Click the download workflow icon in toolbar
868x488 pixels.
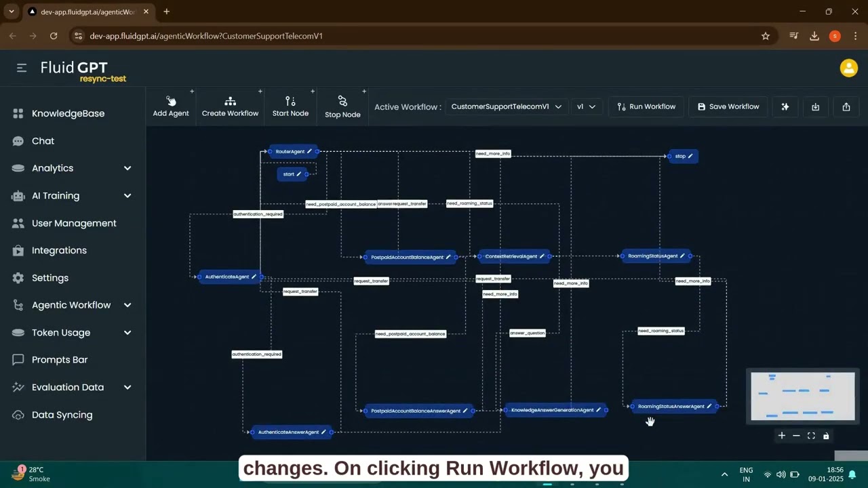click(816, 106)
